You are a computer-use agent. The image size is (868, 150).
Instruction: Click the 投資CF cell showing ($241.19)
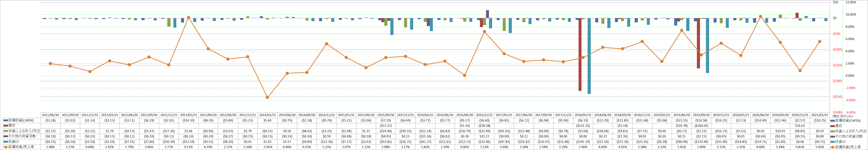583,142
